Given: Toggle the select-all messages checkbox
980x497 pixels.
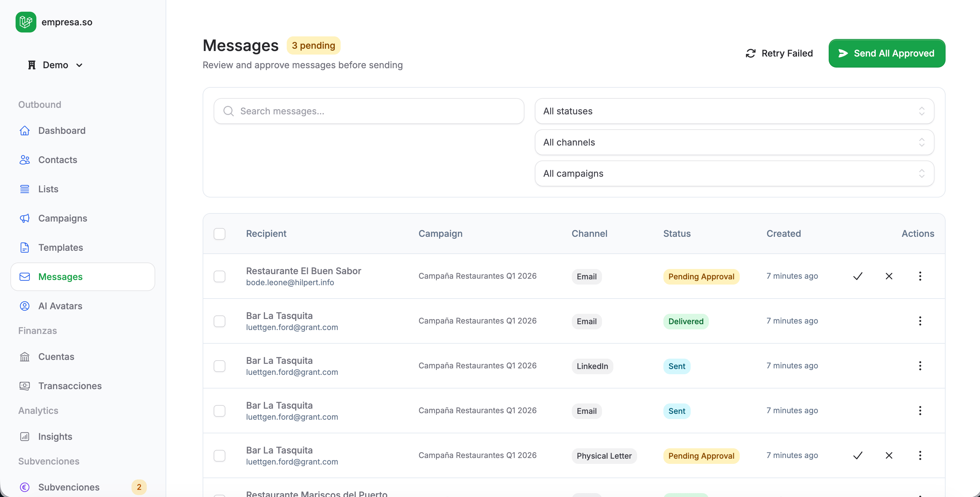Looking at the screenshot, I should (x=220, y=234).
